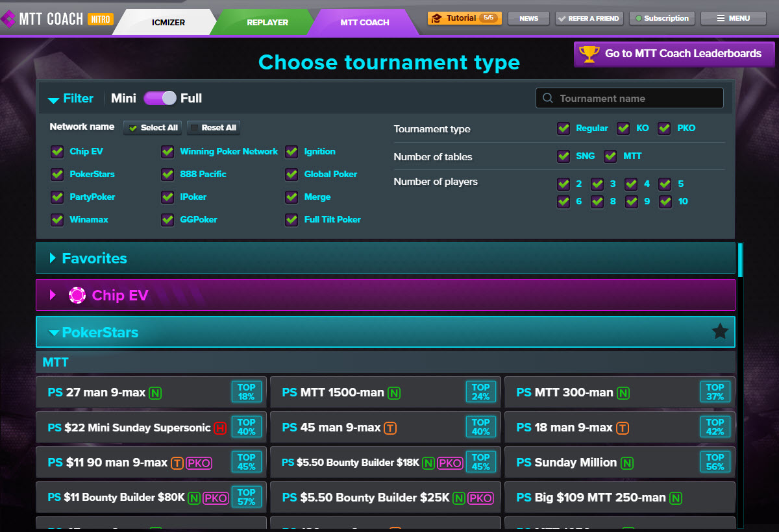This screenshot has width=779, height=532.
Task: Expand the Chip EV section
Action: (x=386, y=295)
